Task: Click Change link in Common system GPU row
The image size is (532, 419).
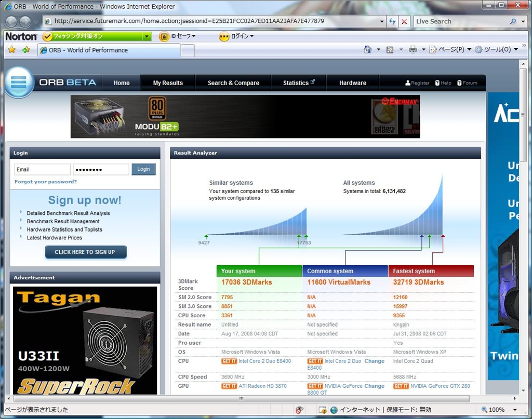Action: pyautogui.click(x=374, y=386)
